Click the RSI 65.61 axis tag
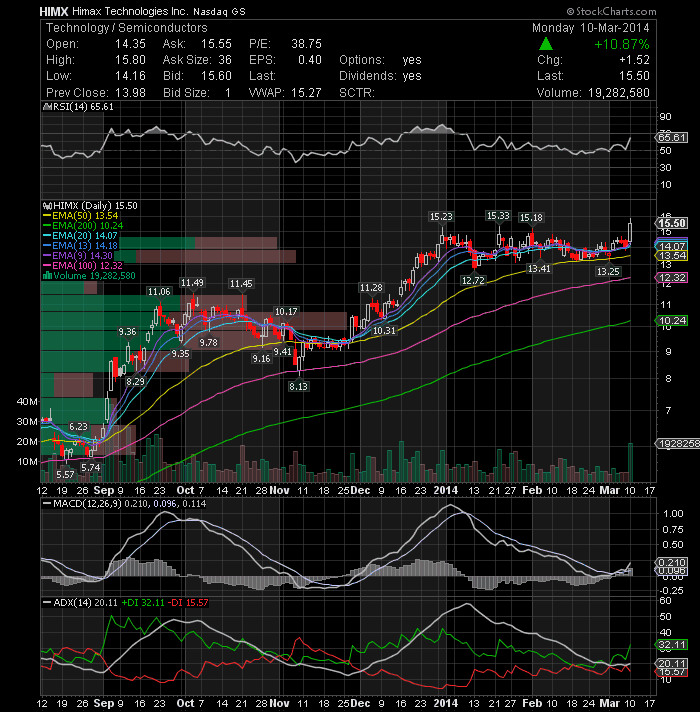 [x=672, y=138]
